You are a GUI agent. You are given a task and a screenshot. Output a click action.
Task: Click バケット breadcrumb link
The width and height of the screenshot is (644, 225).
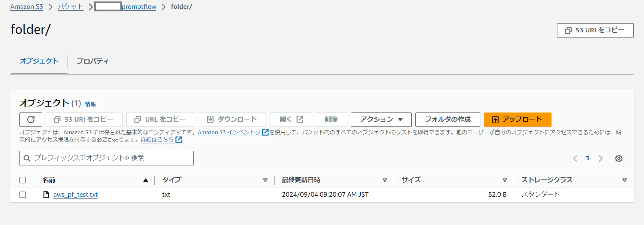[x=70, y=7]
